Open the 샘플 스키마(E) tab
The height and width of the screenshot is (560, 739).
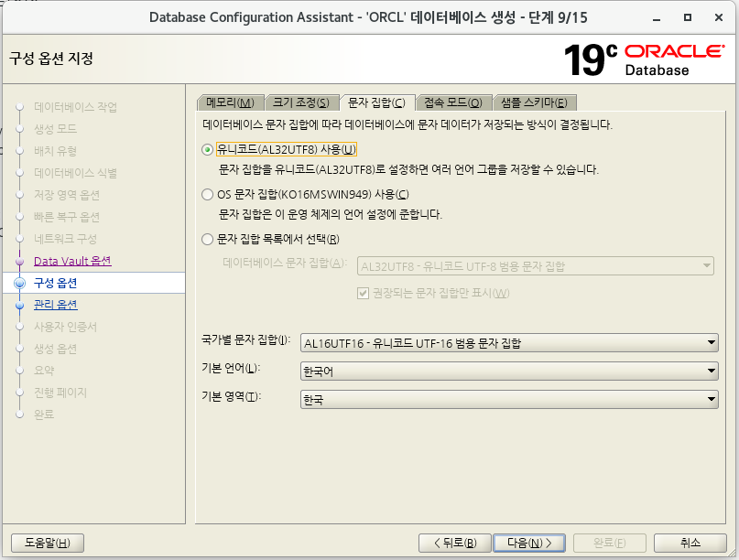tap(534, 102)
